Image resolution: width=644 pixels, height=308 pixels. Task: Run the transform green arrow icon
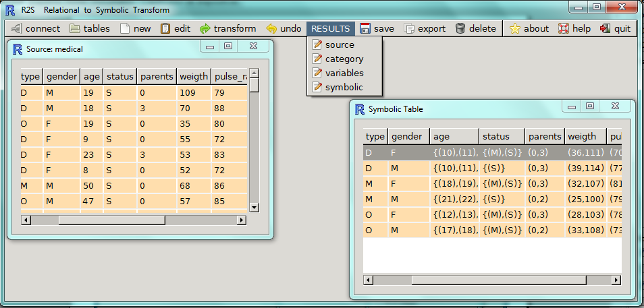click(x=205, y=29)
